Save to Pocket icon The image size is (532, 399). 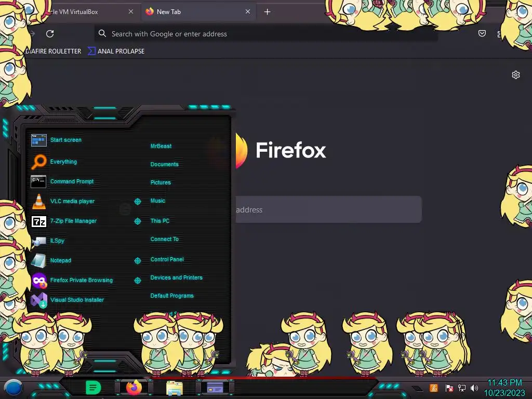(482, 33)
